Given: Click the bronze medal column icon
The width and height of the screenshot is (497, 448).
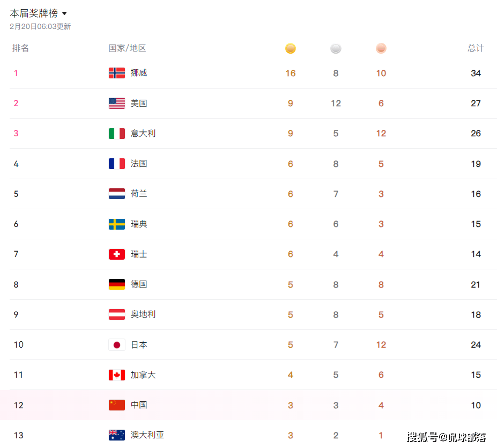Looking at the screenshot, I should coord(381,49).
